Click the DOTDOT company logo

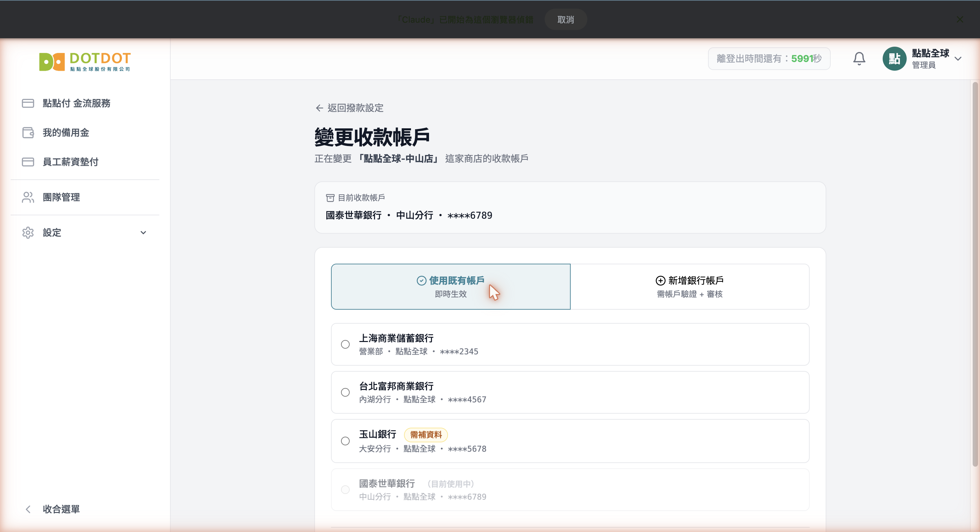pyautogui.click(x=85, y=62)
